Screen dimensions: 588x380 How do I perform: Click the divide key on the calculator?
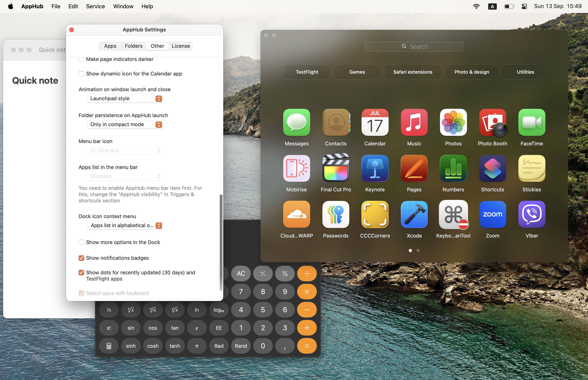307,274
